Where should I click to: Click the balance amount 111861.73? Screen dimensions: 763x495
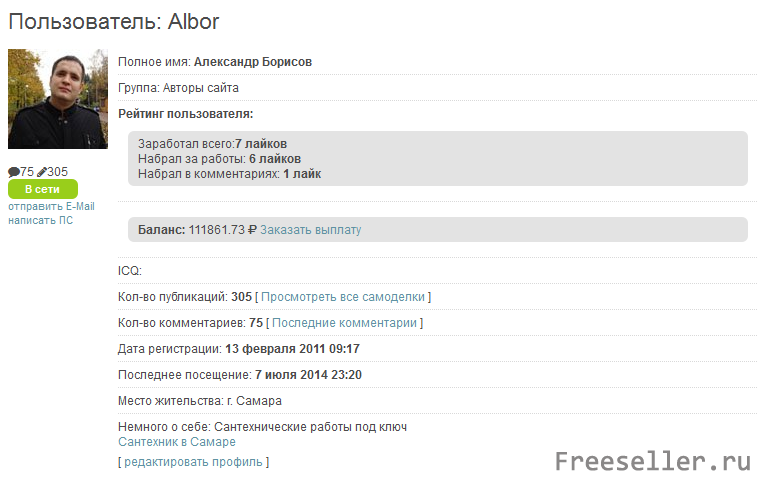pos(217,230)
